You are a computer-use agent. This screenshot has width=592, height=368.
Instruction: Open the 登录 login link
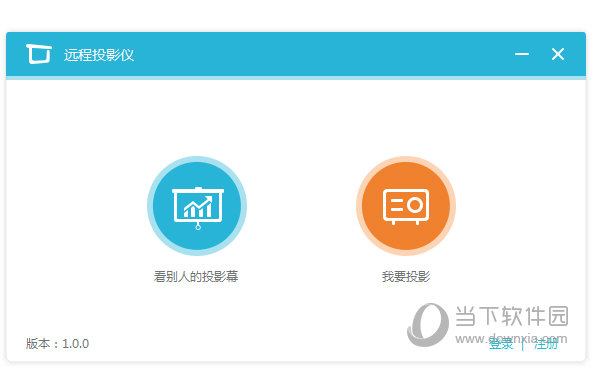[501, 344]
